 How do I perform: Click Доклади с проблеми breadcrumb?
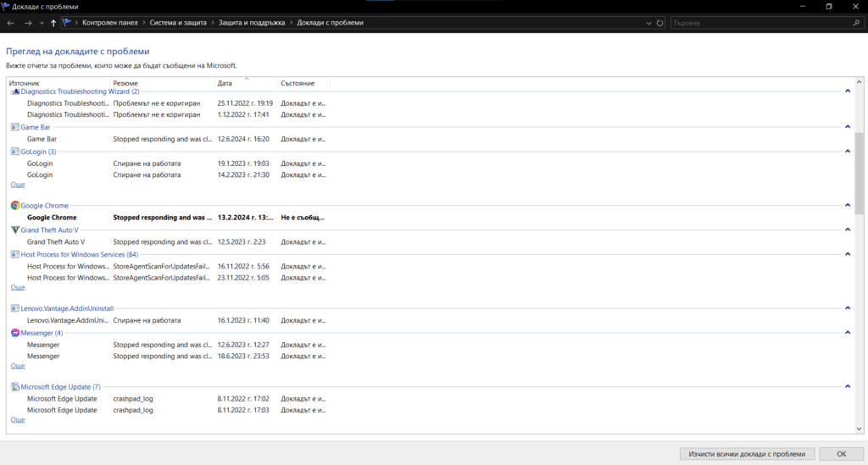click(x=330, y=23)
